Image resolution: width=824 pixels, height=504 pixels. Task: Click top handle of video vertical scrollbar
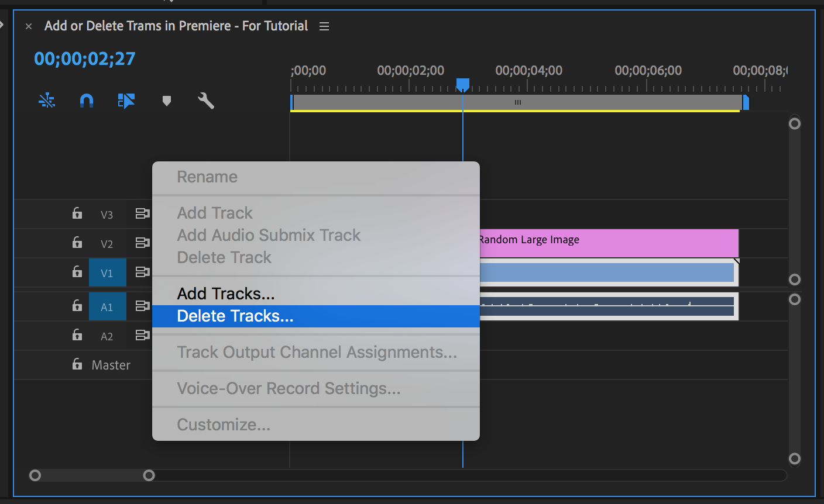795,123
